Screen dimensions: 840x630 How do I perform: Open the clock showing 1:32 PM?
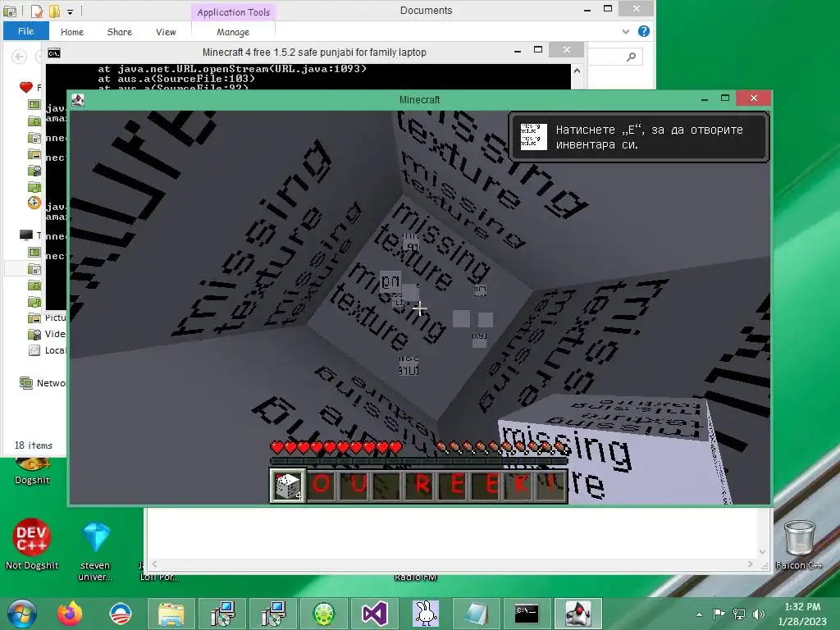click(x=802, y=614)
